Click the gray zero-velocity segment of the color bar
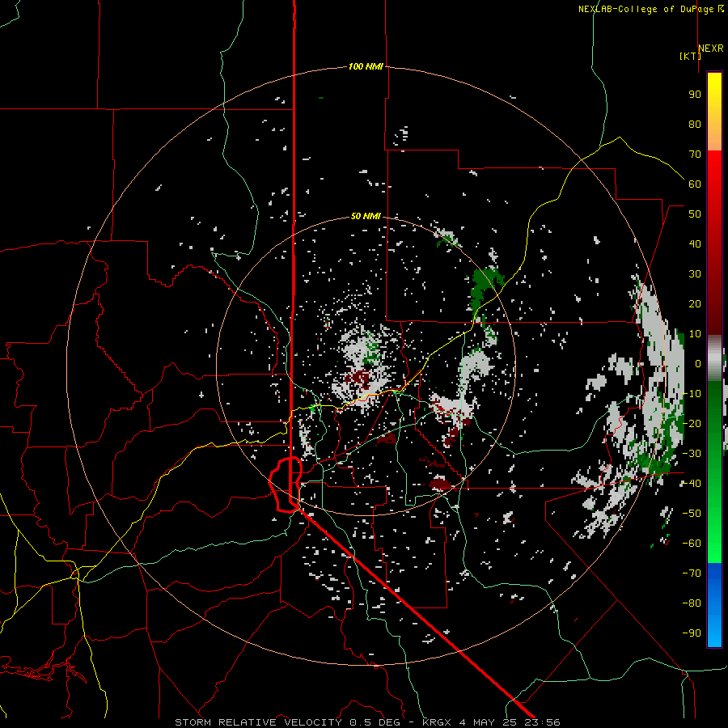This screenshot has height=728, width=728. (714, 358)
